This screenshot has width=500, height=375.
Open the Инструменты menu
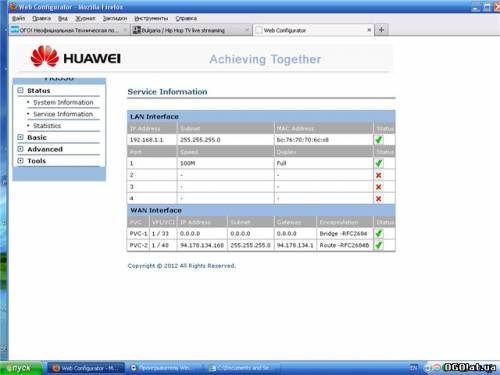tap(151, 18)
